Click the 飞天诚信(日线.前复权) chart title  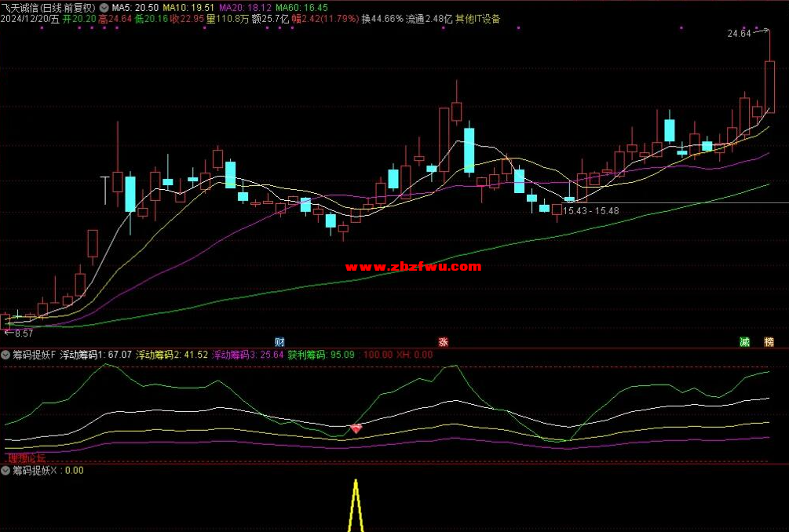(x=49, y=8)
